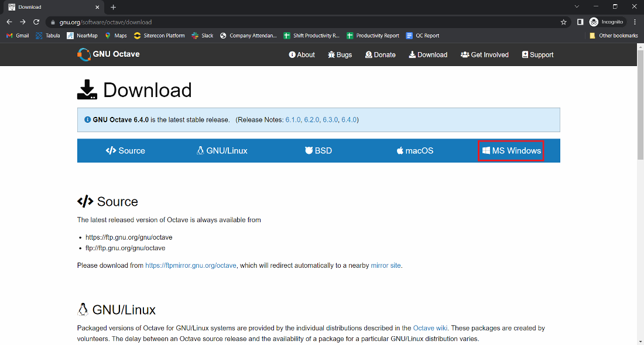644x345 pixels.
Task: Open the Maps bookmark
Action: (x=116, y=36)
